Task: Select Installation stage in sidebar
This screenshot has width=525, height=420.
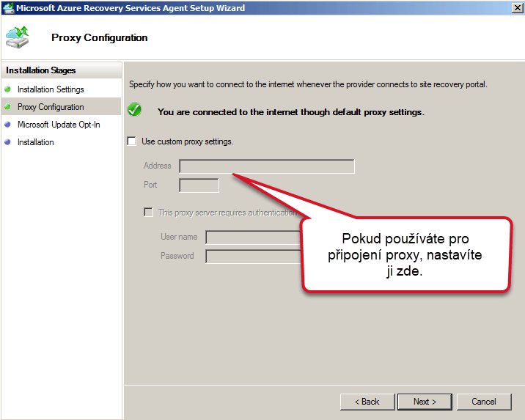Action: 35,142
